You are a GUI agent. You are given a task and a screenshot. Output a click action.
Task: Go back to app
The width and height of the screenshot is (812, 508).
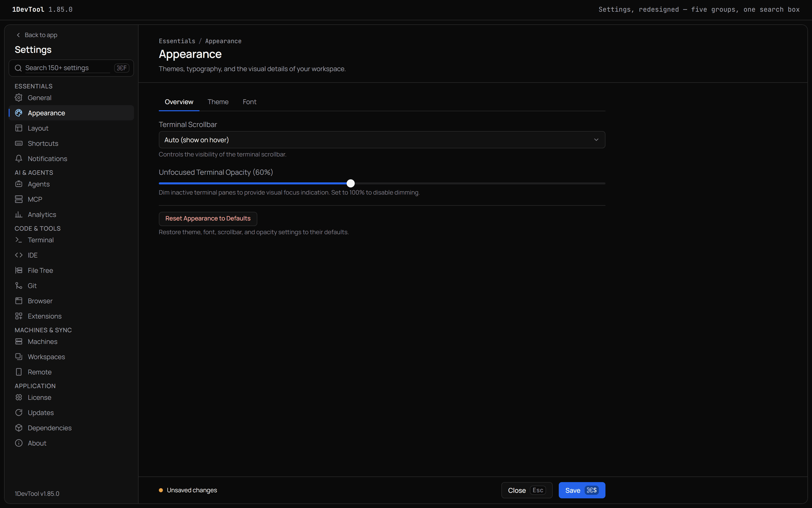pyautogui.click(x=37, y=35)
